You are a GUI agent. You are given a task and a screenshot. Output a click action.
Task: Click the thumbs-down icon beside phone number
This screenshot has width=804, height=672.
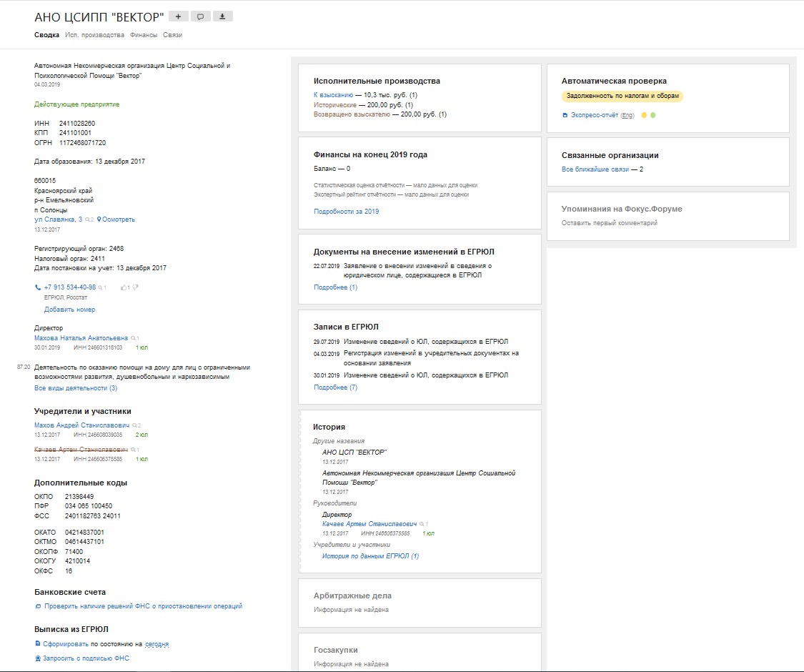click(x=135, y=287)
